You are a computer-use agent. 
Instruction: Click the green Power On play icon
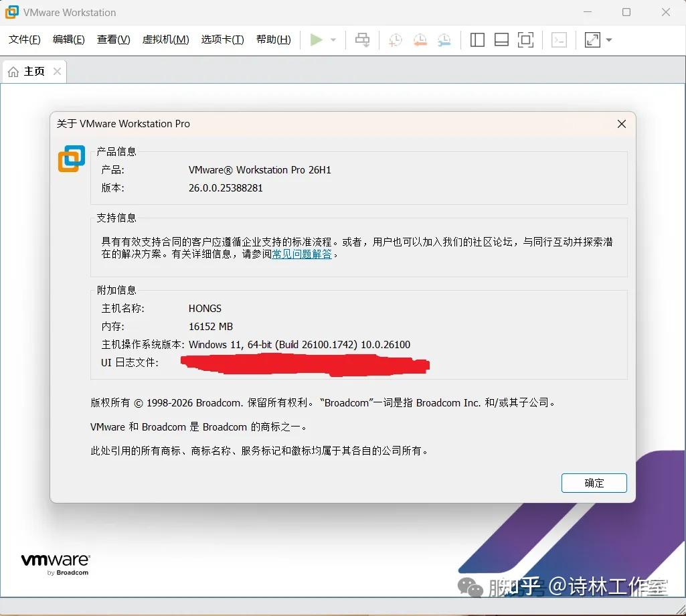pos(317,40)
